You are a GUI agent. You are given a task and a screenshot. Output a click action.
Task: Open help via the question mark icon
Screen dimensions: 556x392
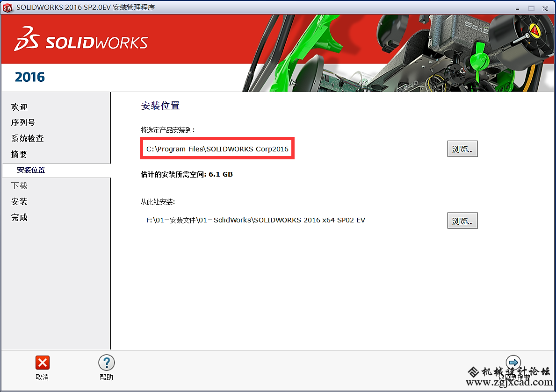pyautogui.click(x=106, y=363)
